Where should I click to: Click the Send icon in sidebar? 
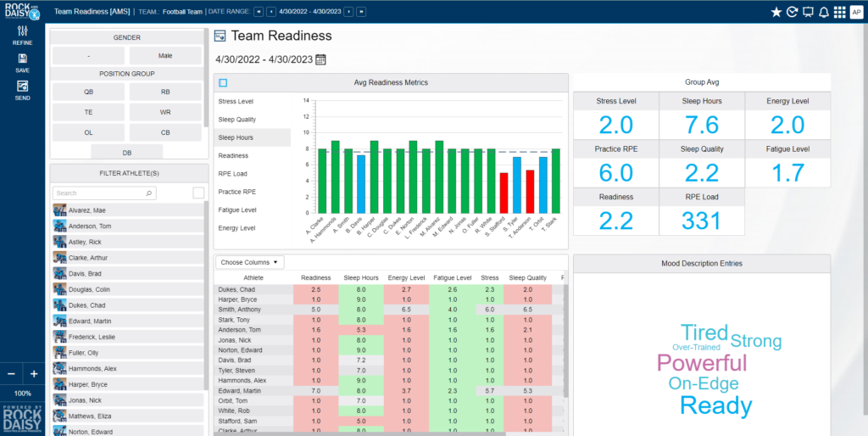(23, 86)
